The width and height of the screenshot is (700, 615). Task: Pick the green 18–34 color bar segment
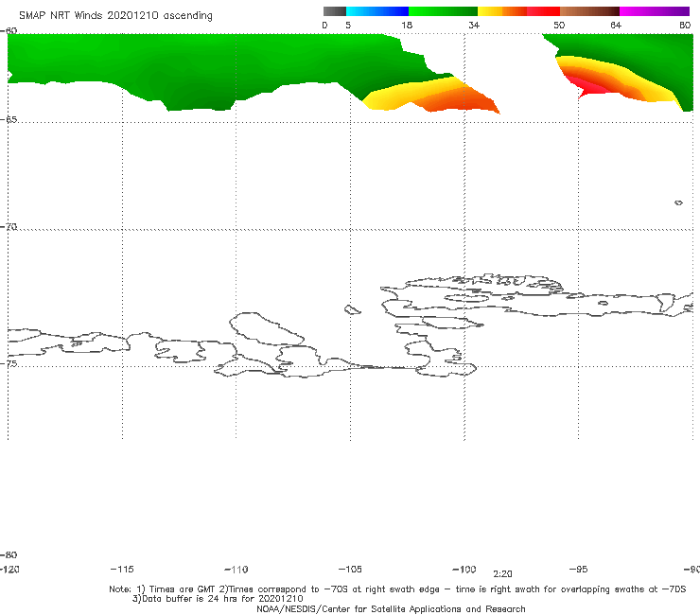[443, 11]
